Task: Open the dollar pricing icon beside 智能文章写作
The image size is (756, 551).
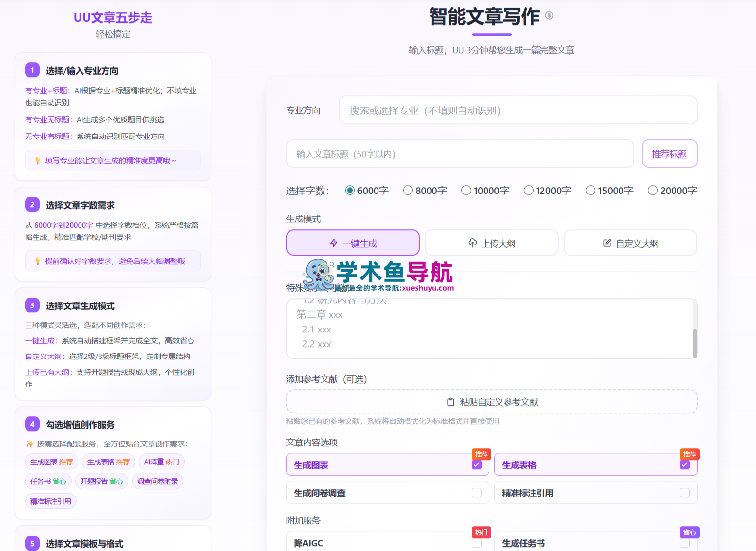Action: (x=549, y=15)
